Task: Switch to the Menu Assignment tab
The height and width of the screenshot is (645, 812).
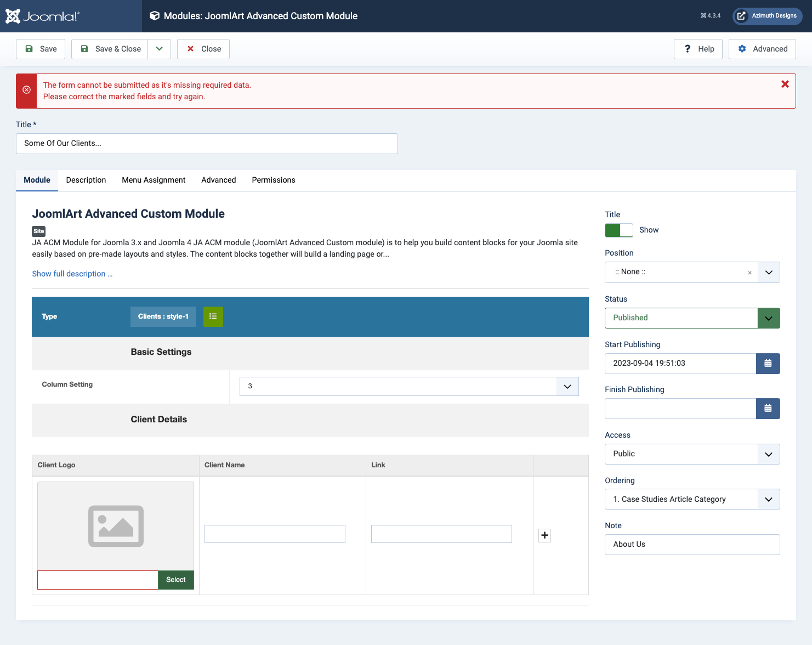Action: click(154, 180)
